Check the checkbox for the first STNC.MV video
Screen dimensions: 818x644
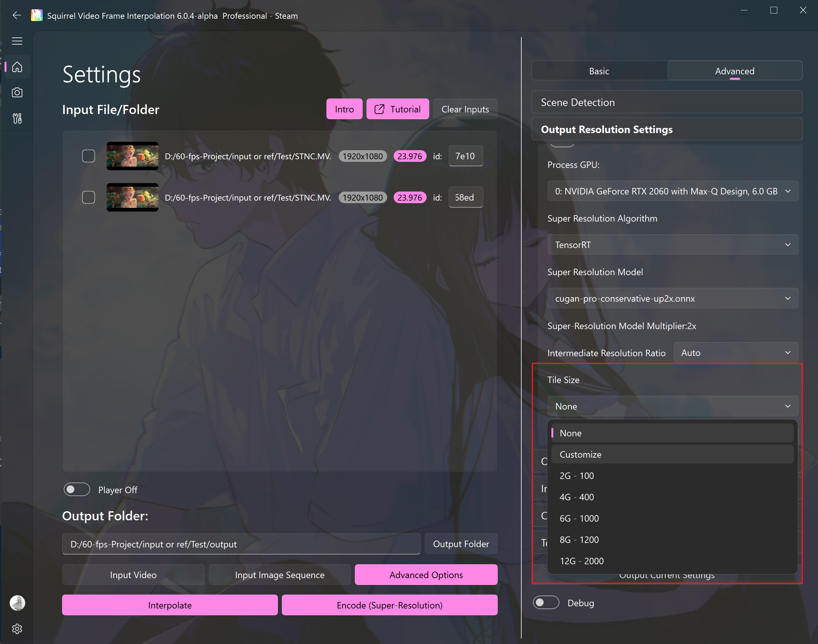click(89, 156)
